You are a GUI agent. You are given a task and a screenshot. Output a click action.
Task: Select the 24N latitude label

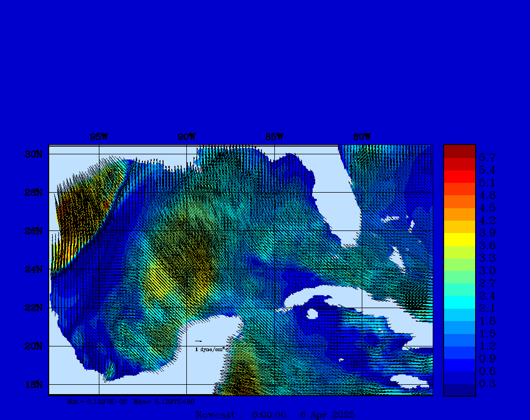(34, 269)
